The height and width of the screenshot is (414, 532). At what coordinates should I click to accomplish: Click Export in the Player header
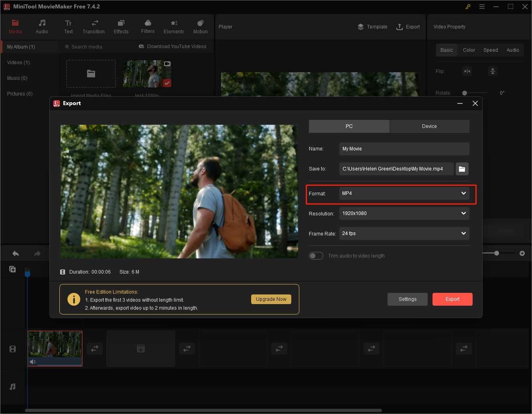pos(408,27)
